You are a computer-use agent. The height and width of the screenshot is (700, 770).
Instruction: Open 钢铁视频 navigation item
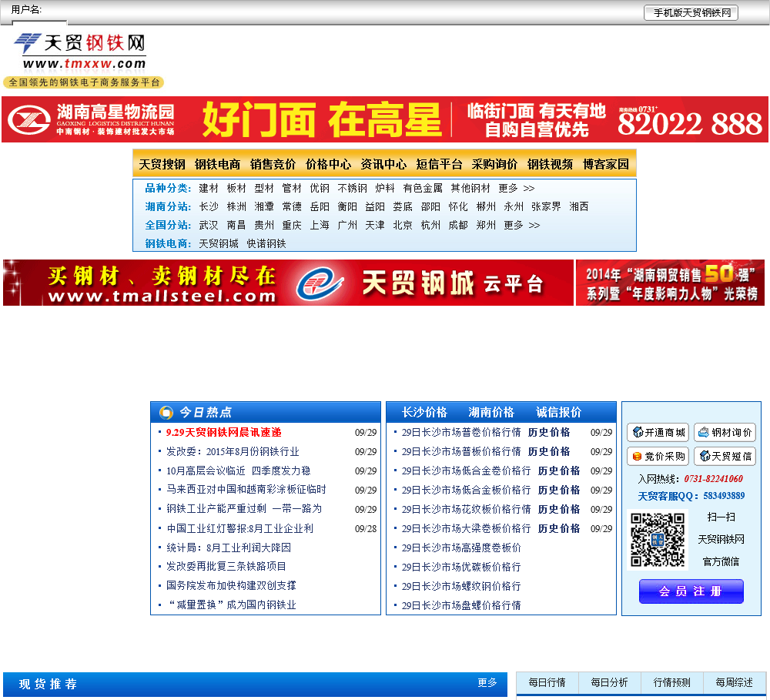(550, 164)
